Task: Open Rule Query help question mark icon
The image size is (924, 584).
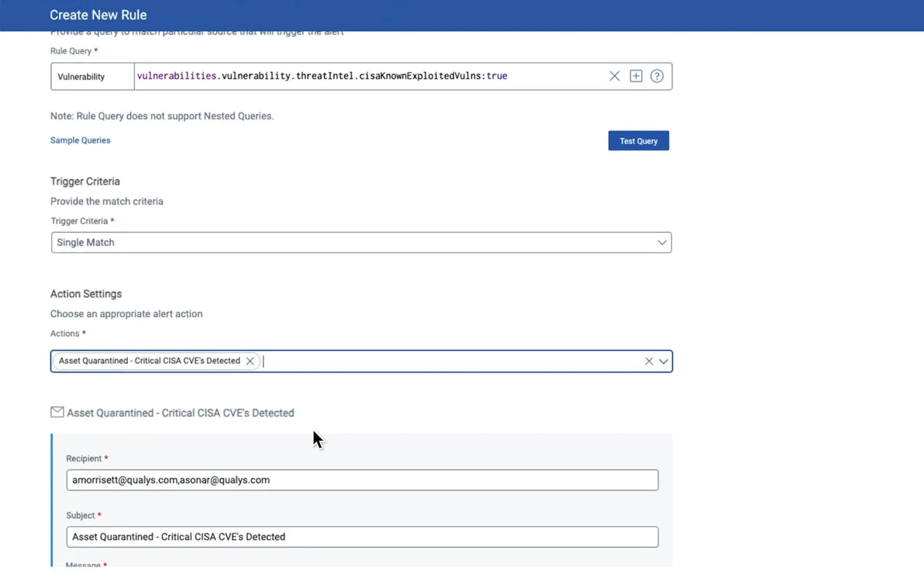Action: (656, 76)
